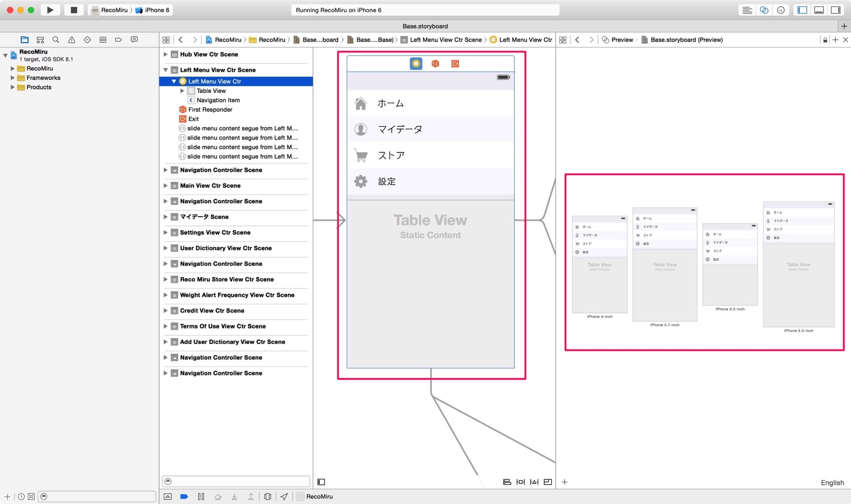Stop the running app
The width and height of the screenshot is (851, 504).
[74, 10]
